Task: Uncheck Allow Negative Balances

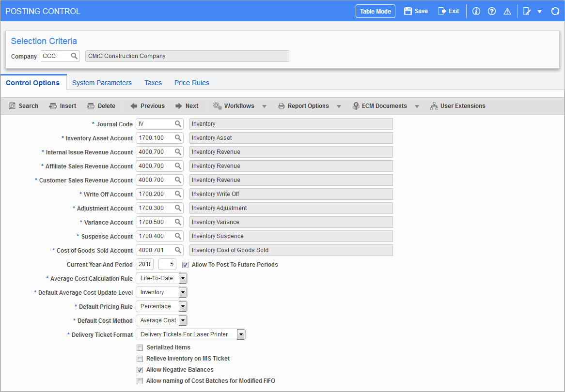Action: coord(140,370)
